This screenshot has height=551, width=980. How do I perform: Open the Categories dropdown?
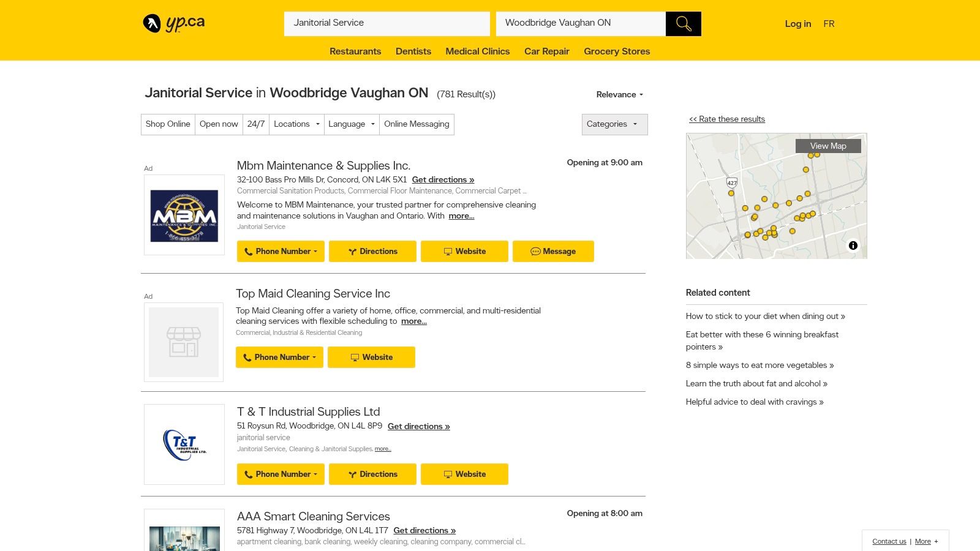click(x=614, y=124)
